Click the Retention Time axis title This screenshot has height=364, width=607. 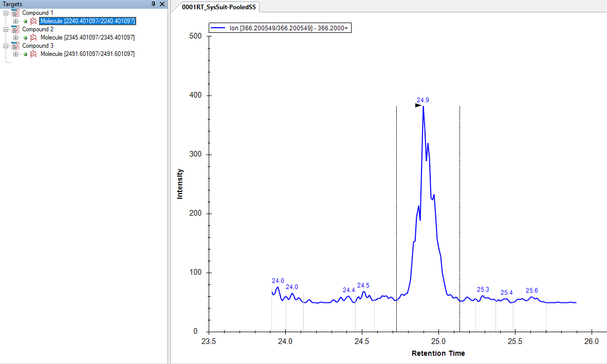tap(438, 353)
